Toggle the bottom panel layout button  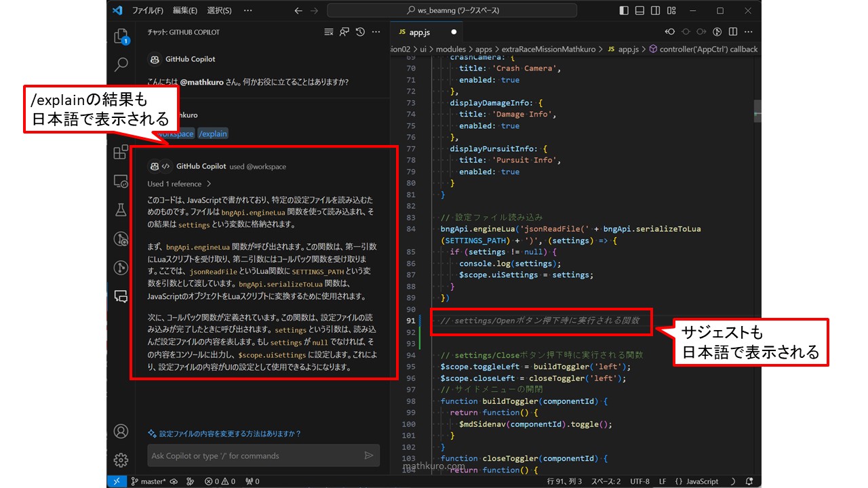click(x=639, y=11)
